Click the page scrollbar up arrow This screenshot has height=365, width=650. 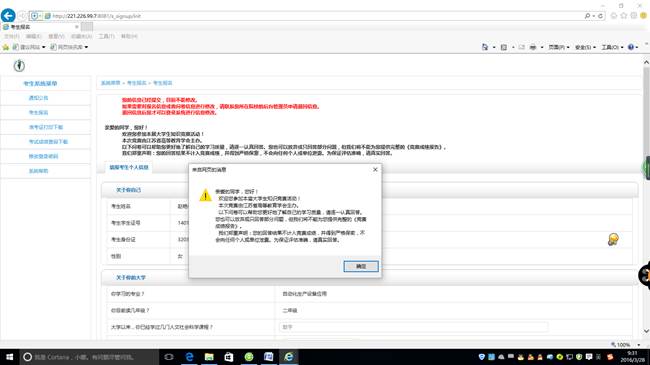coord(646,62)
